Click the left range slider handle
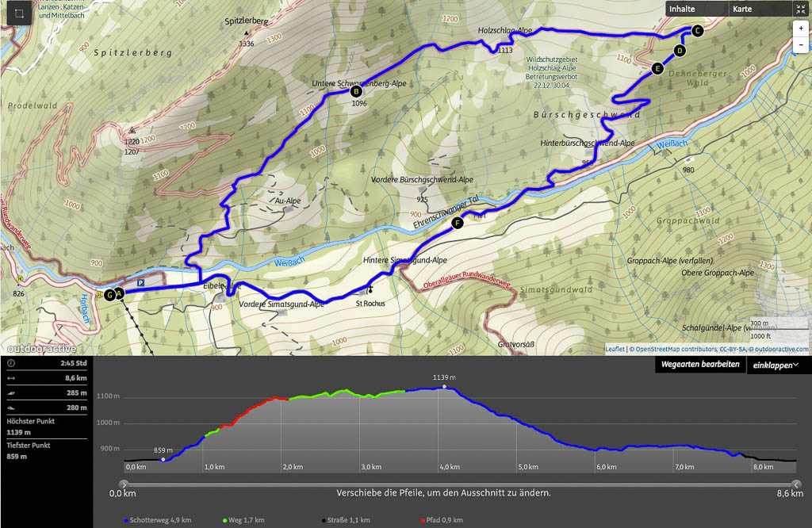This screenshot has width=812, height=528. tap(123, 484)
